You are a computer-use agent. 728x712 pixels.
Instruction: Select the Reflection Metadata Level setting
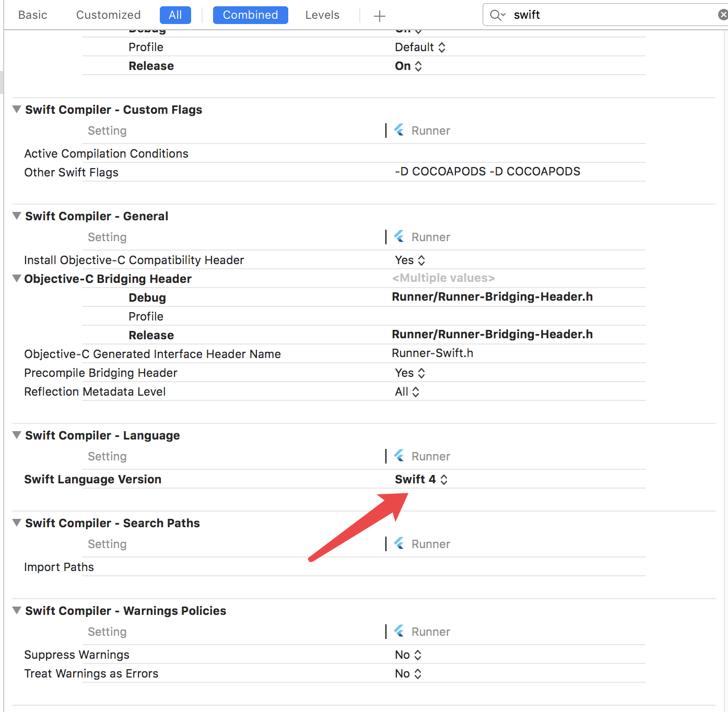pos(95,391)
